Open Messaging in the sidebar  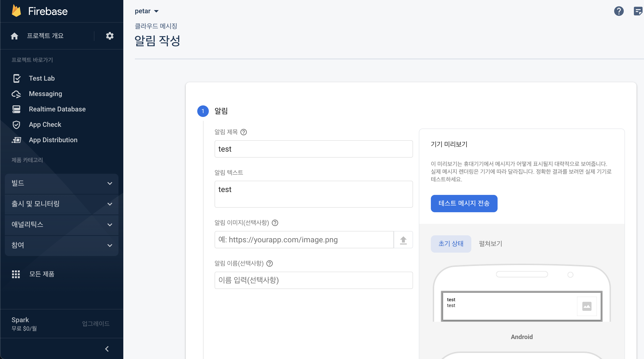(45, 94)
